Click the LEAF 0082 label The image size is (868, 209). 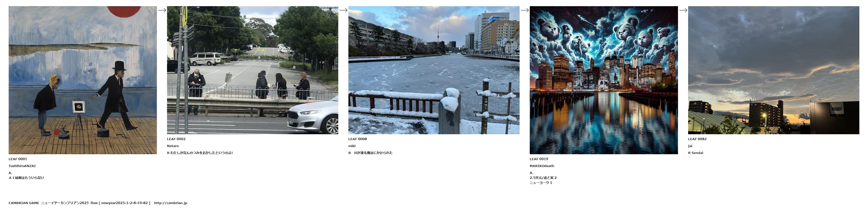point(697,139)
